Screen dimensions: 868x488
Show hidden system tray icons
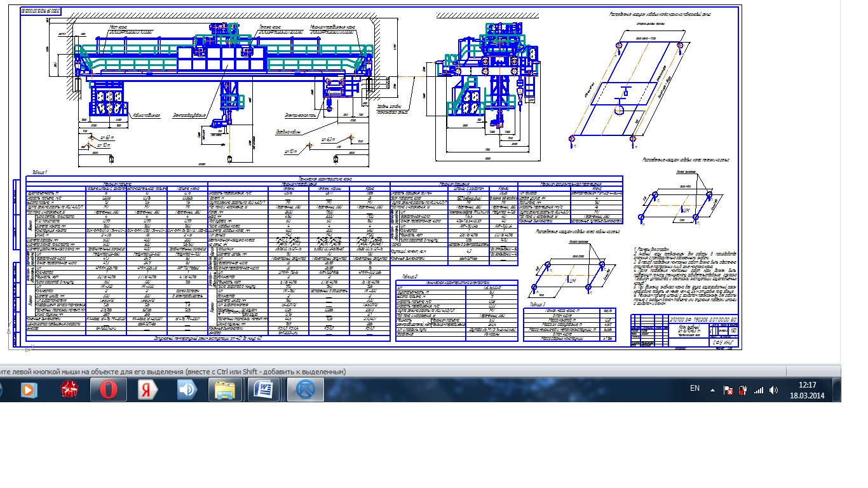[x=713, y=389]
